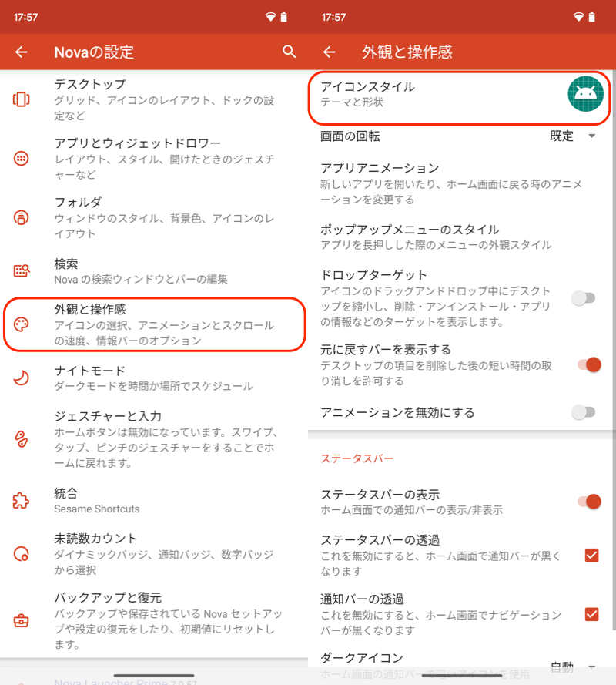Enable the ドロップターゲット switch
This screenshot has height=685, width=616.
click(584, 298)
